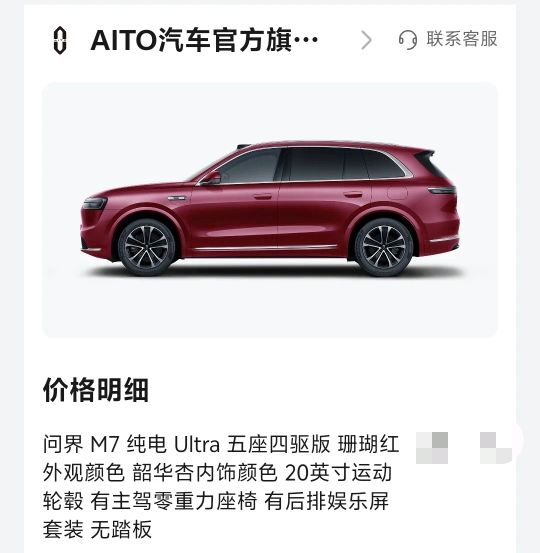Select the 价格明细 section heading
Viewport: 540px width, 553px height.
(x=96, y=390)
